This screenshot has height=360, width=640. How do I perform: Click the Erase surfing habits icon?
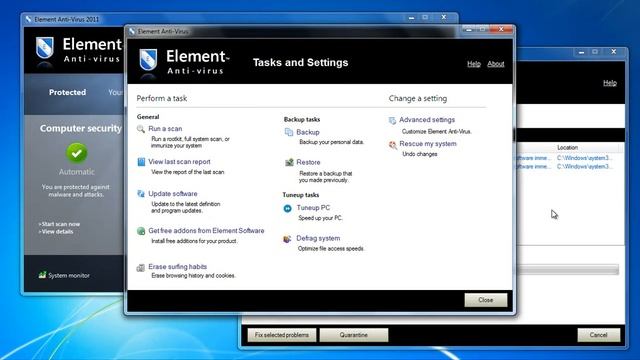(141, 267)
